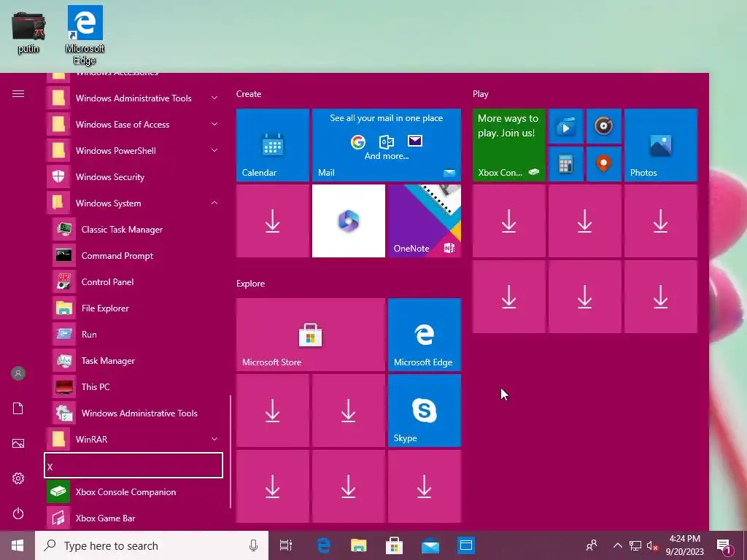Image resolution: width=747 pixels, height=560 pixels.
Task: Click the Explore group heading
Action: [x=251, y=284]
